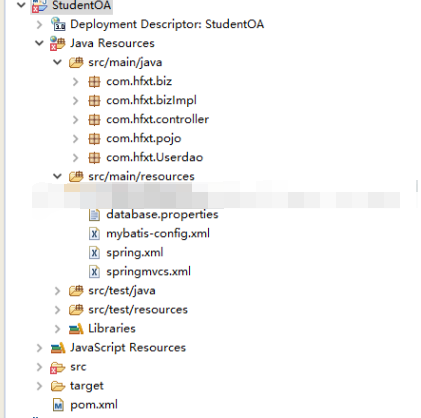Click the pom.xml Maven file icon
Screen dimensions: 421x418
(58, 405)
